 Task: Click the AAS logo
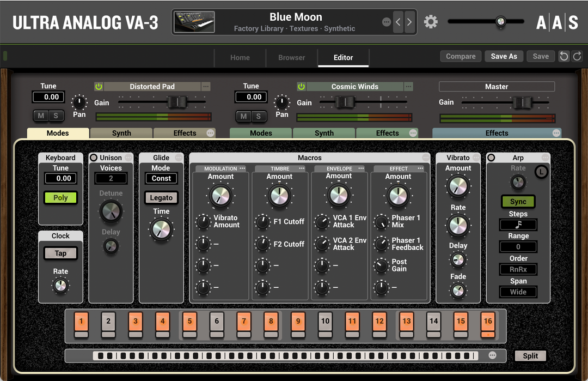pos(558,22)
